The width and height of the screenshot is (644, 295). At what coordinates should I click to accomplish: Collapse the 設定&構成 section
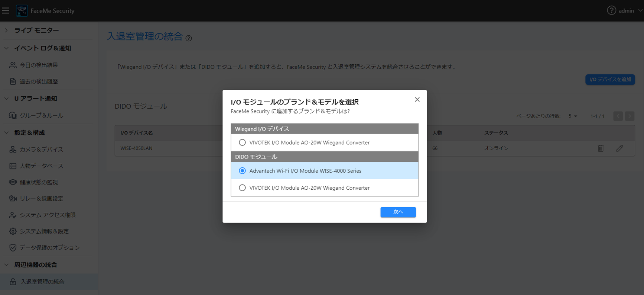click(6, 132)
